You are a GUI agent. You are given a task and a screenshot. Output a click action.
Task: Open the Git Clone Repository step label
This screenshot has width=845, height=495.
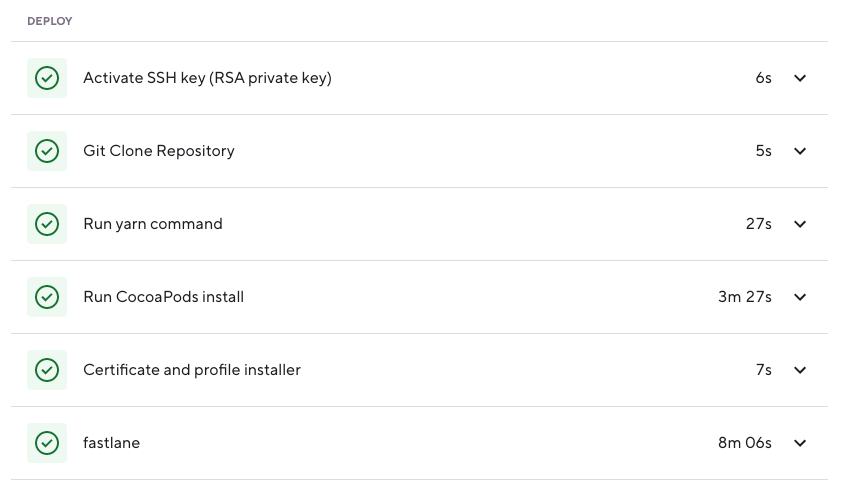(159, 151)
